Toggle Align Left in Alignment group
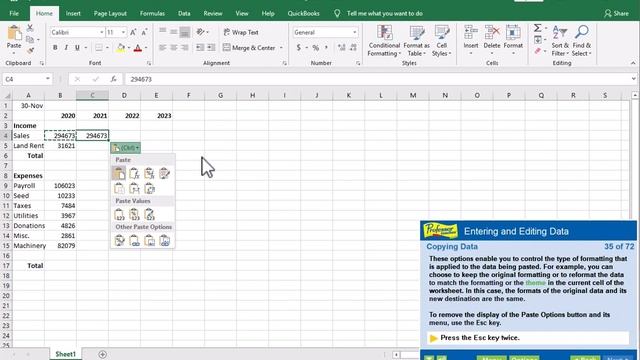The width and height of the screenshot is (640, 360). click(162, 48)
